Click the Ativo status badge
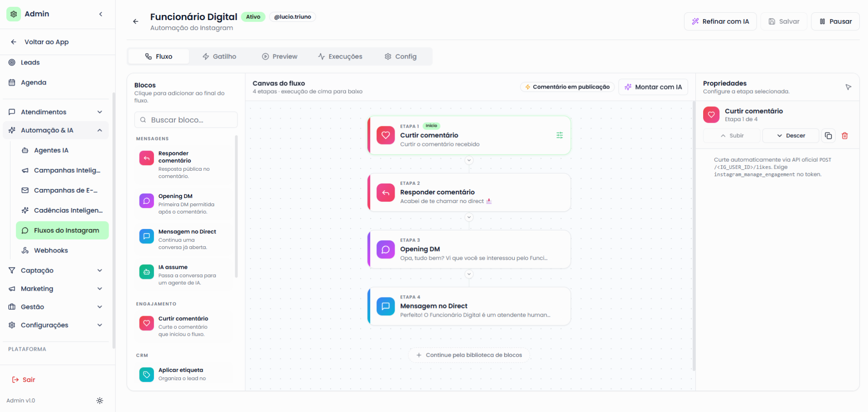 253,17
